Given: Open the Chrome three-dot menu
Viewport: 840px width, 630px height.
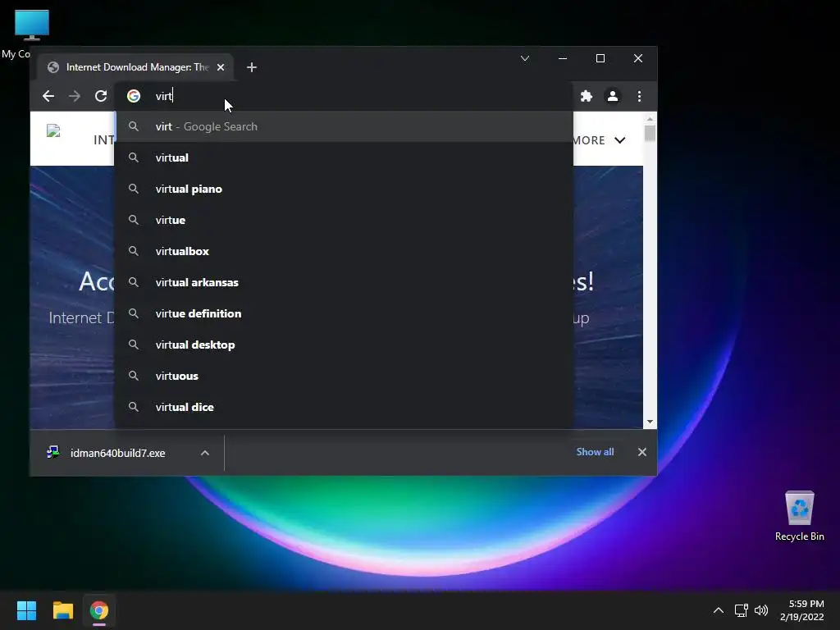Looking at the screenshot, I should [x=639, y=96].
